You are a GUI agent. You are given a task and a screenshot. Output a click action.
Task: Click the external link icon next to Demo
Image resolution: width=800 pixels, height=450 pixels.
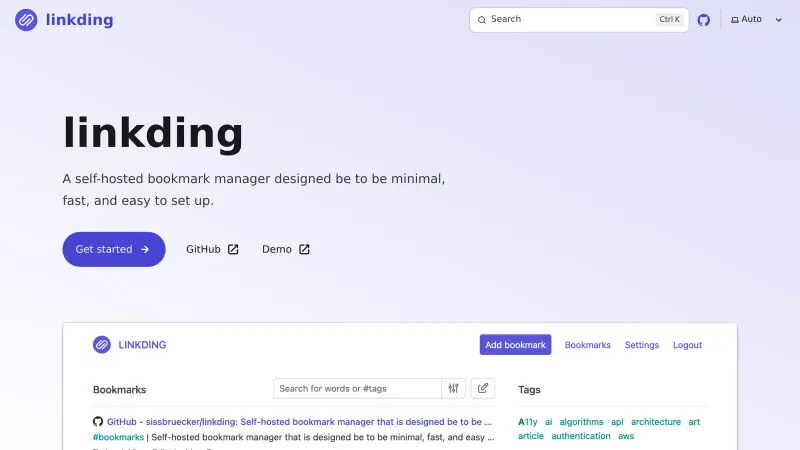304,249
